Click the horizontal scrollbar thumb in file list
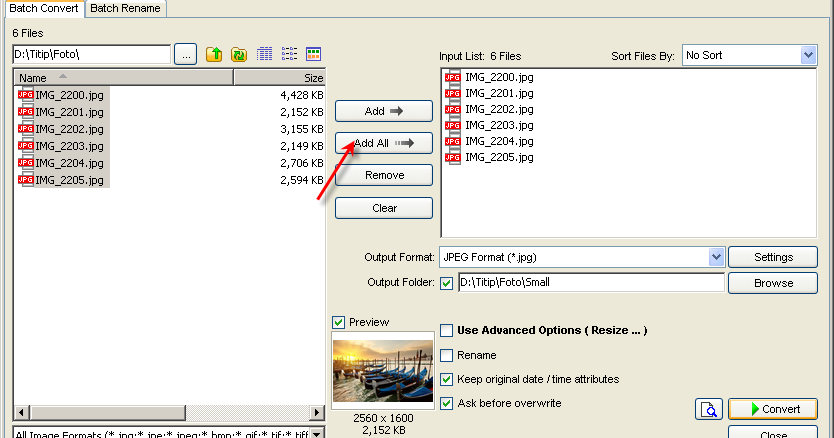 tap(108, 412)
